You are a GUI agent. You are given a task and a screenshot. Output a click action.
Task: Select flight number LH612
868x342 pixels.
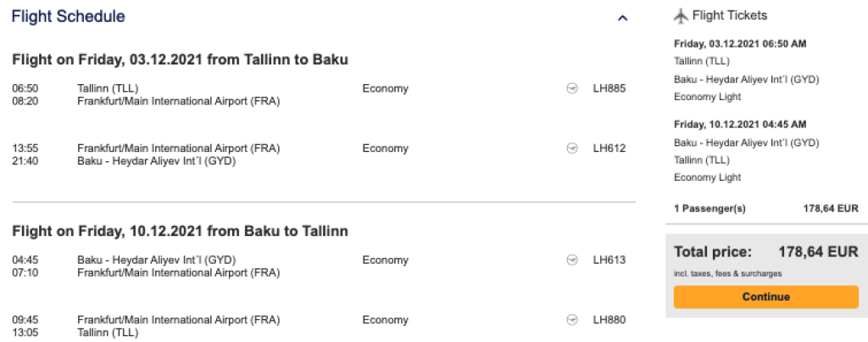(609, 149)
